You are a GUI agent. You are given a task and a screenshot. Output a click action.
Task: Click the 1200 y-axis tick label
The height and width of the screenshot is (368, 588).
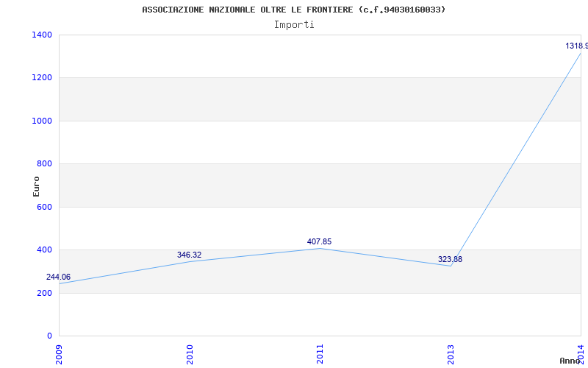(x=42, y=78)
